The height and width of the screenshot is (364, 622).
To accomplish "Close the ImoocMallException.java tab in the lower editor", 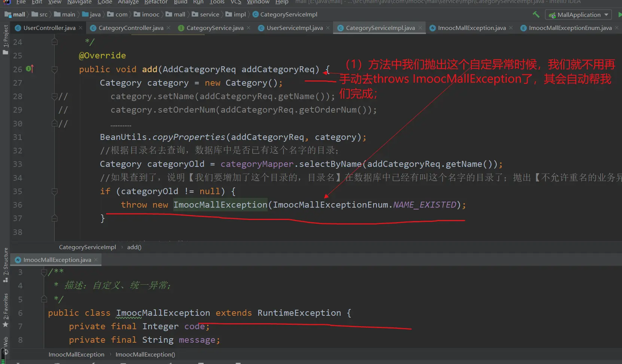I will 96,260.
